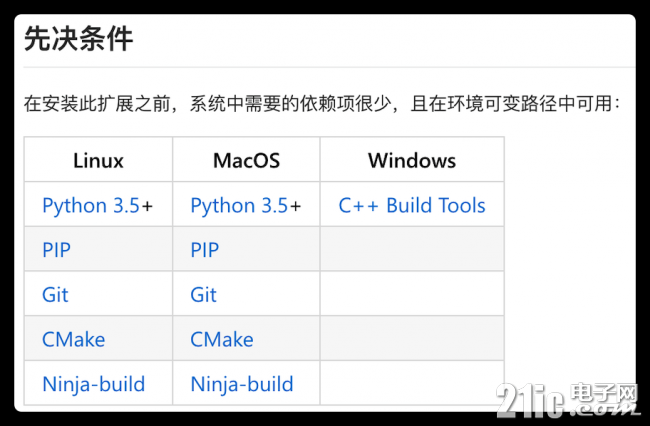Click the empty Windows cell beside Git
650x426 pixels.
point(412,294)
